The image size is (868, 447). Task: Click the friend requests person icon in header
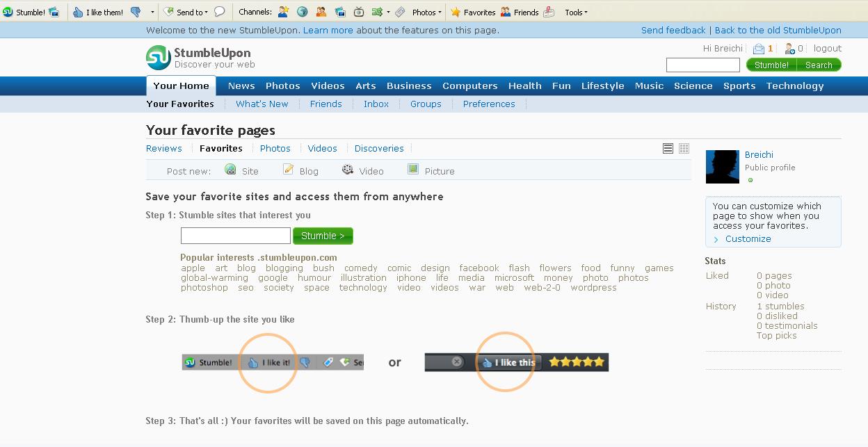point(789,49)
